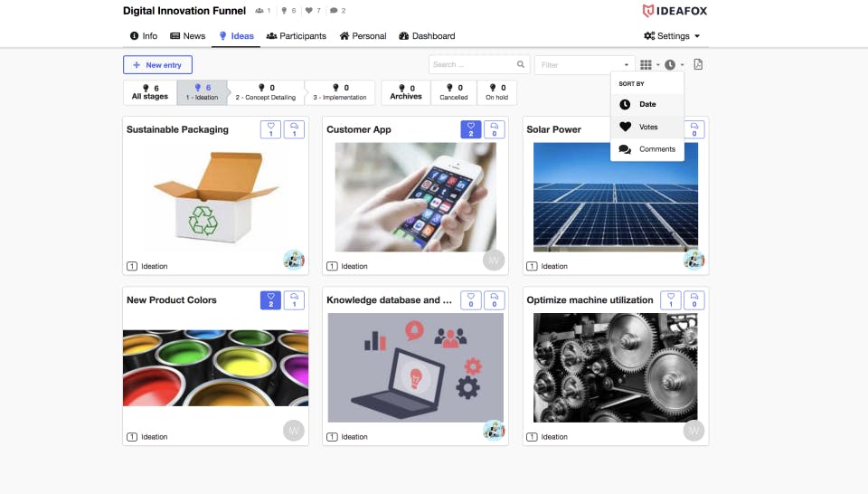The height and width of the screenshot is (494, 868).
Task: Open the grid view layout selector
Action: click(649, 65)
